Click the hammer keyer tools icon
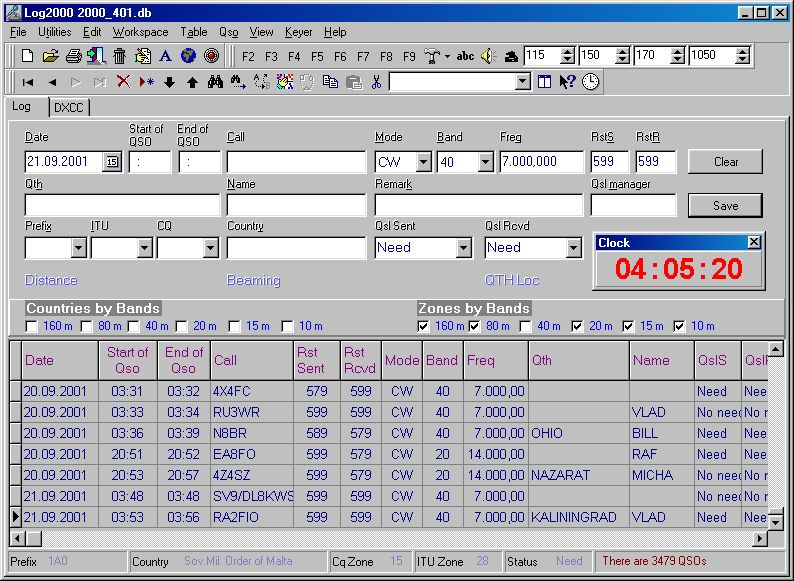Screen dimensions: 794x581 point(432,56)
